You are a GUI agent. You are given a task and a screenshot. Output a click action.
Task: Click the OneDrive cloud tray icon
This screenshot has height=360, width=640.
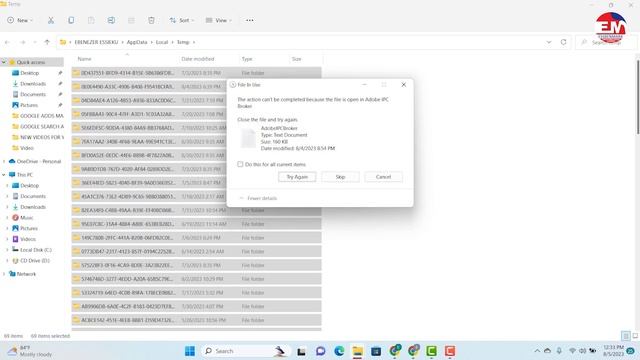pos(547,351)
